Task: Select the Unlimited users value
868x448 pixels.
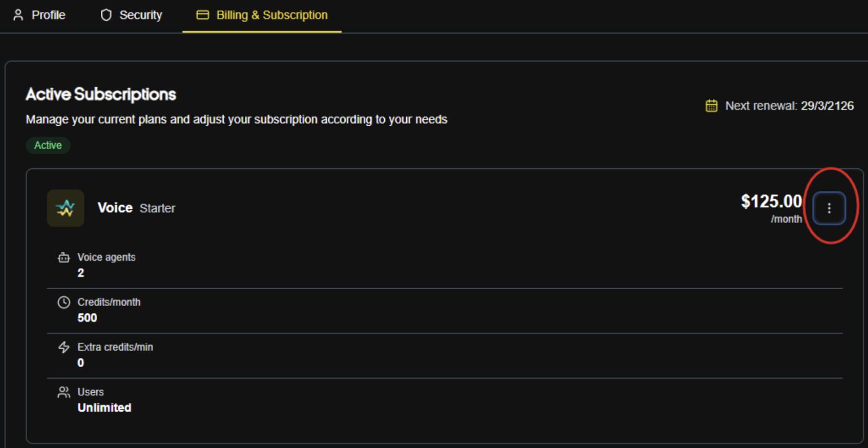Action: pyautogui.click(x=105, y=407)
